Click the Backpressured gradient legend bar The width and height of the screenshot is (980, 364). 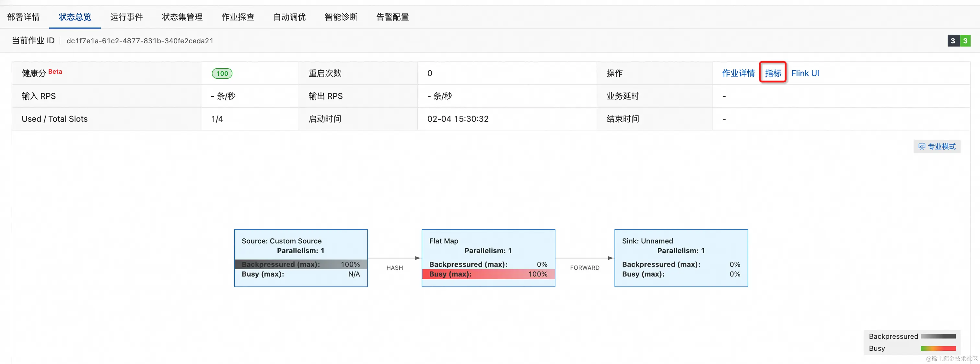938,336
